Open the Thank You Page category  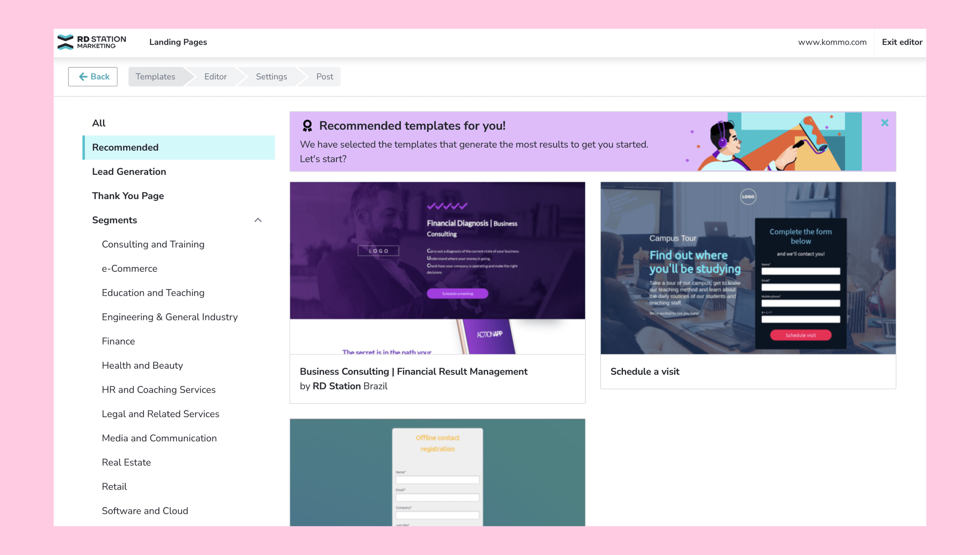coord(128,196)
